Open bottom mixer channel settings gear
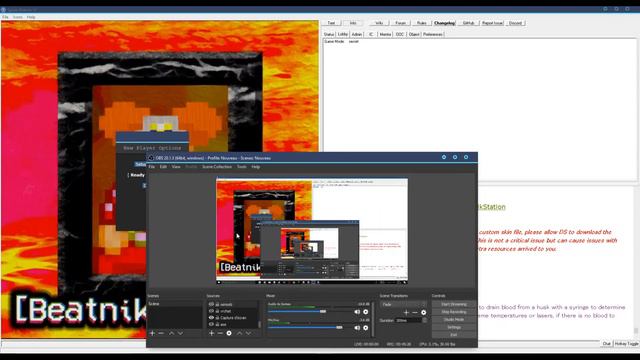This screenshot has height=360, width=640. point(366,327)
